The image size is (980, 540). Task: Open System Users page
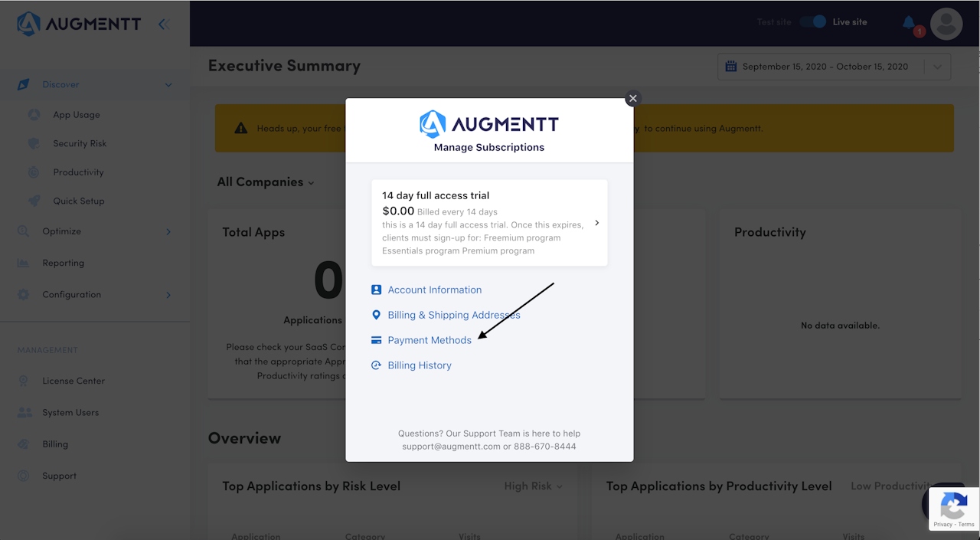(70, 412)
